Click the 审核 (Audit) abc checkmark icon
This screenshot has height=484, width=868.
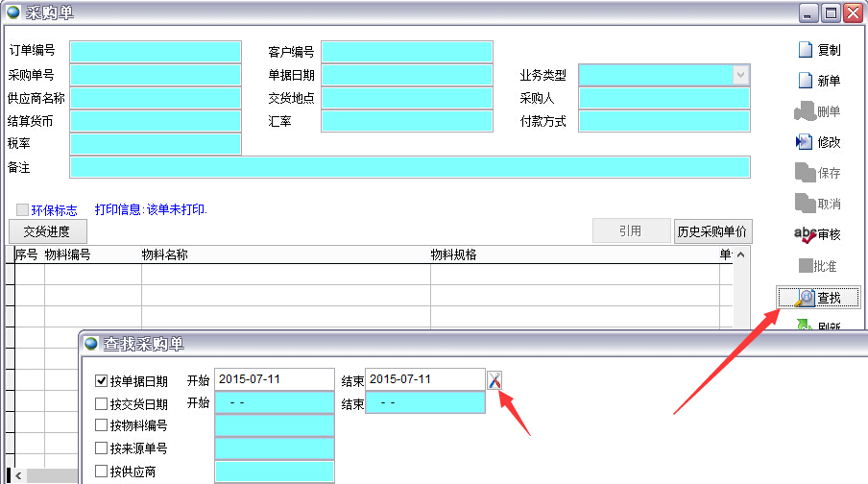pos(805,233)
